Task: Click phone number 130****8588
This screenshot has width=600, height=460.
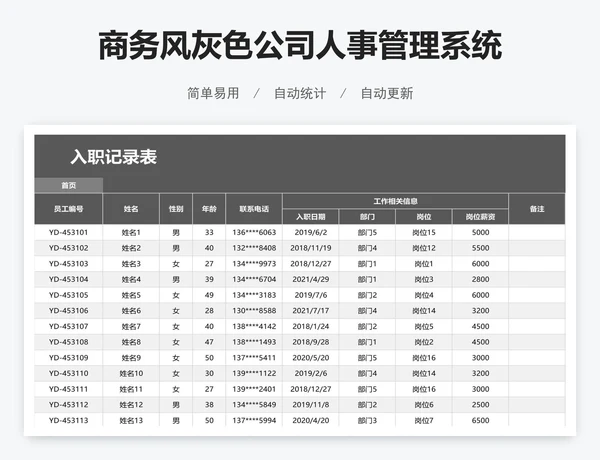Action: [x=254, y=311]
